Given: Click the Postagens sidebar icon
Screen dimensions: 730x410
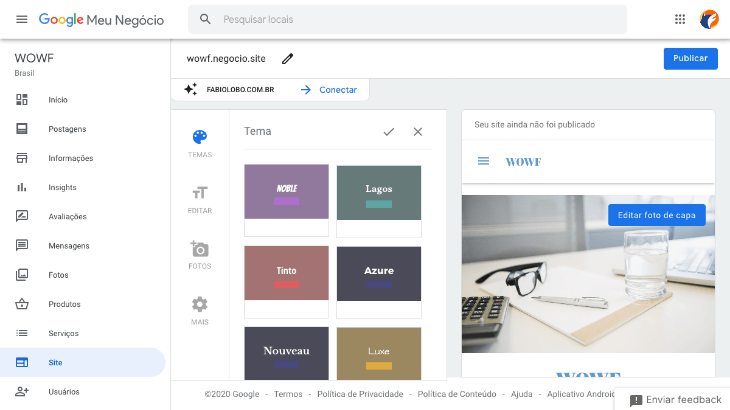Looking at the screenshot, I should coord(22,128).
